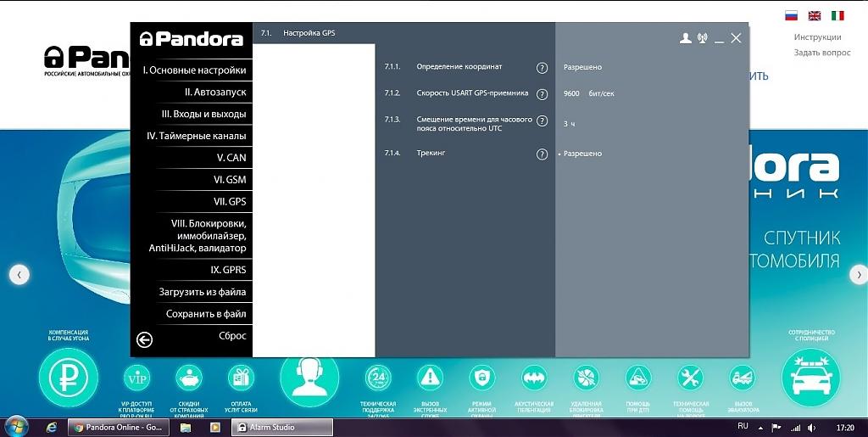Screen dimensions: 868x437
Task: Change the 3 ч UTC offset value
Action: coord(570,124)
